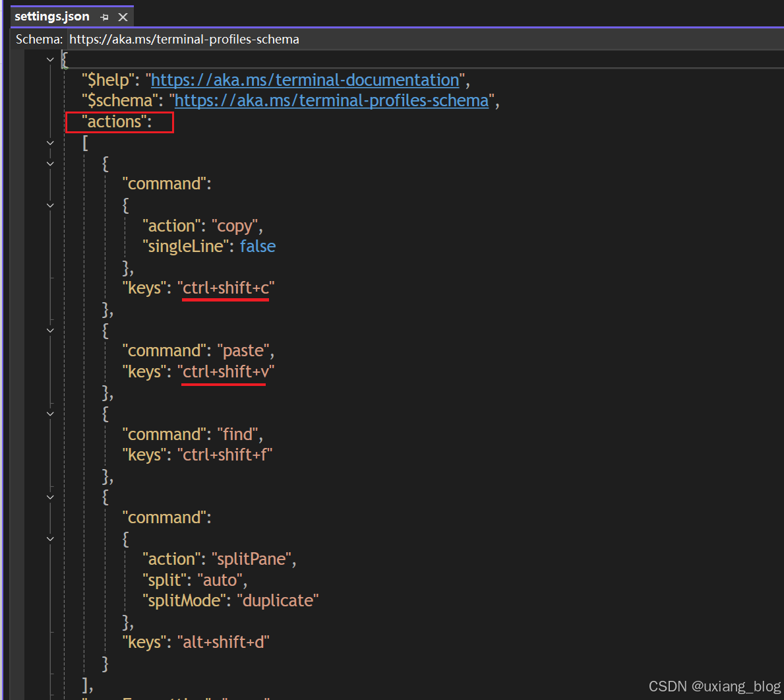Collapse the root JSON object chevron
The height and width of the screenshot is (700, 784).
(x=50, y=59)
